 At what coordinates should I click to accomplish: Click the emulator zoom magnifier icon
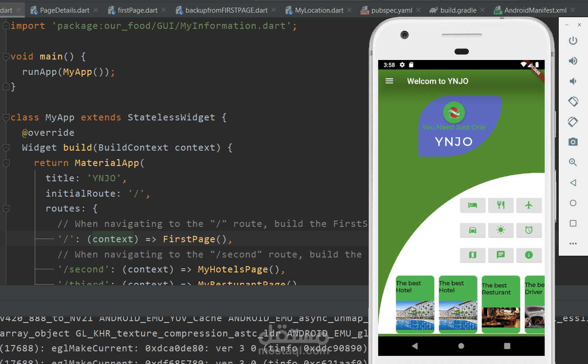[573, 162]
